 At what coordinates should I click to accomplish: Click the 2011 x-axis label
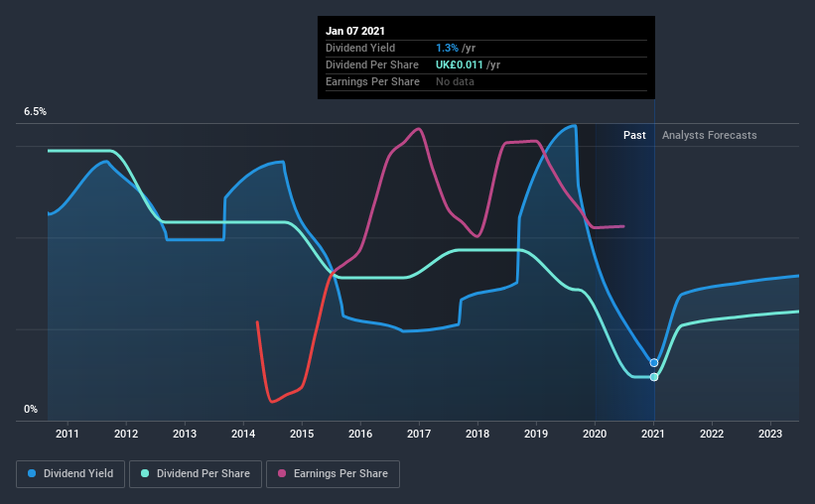(x=68, y=434)
